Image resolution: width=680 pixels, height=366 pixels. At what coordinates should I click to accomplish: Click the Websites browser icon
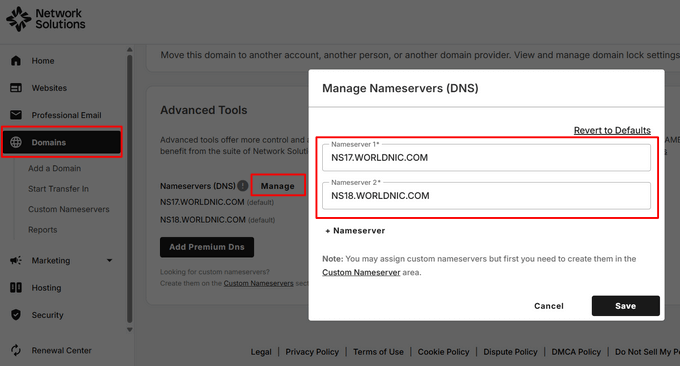[16, 88]
